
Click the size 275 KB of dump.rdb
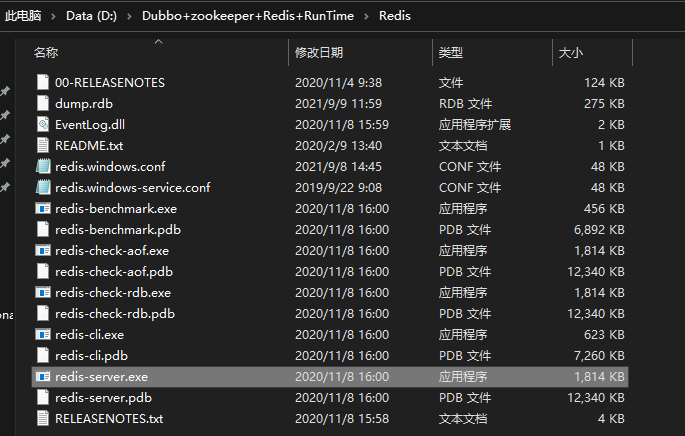[604, 104]
